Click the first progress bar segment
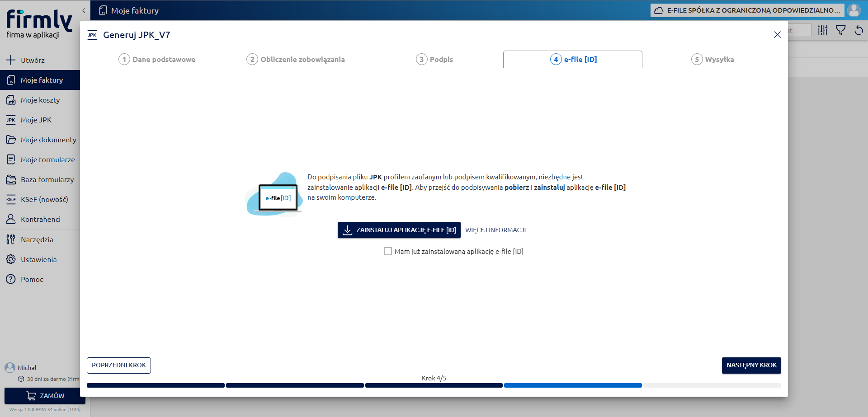 pos(156,385)
